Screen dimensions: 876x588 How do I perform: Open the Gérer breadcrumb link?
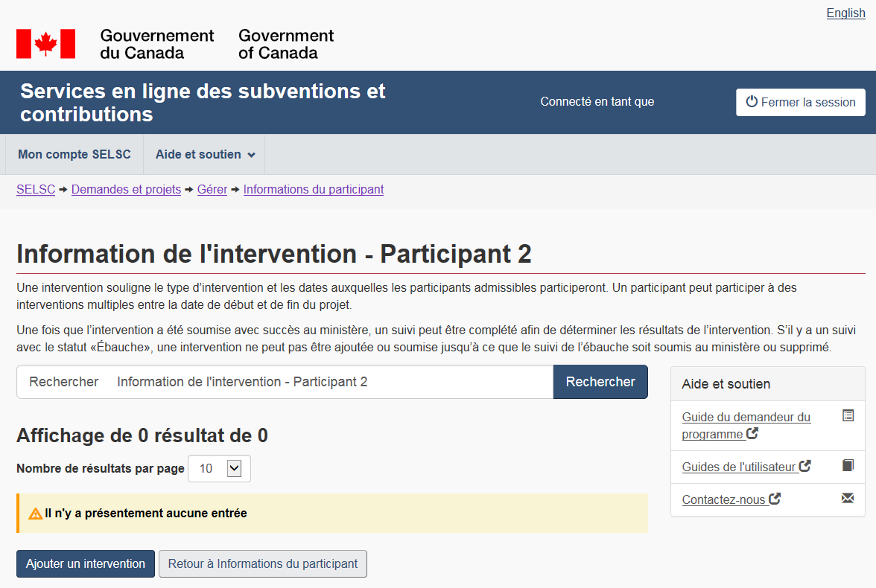coord(212,190)
